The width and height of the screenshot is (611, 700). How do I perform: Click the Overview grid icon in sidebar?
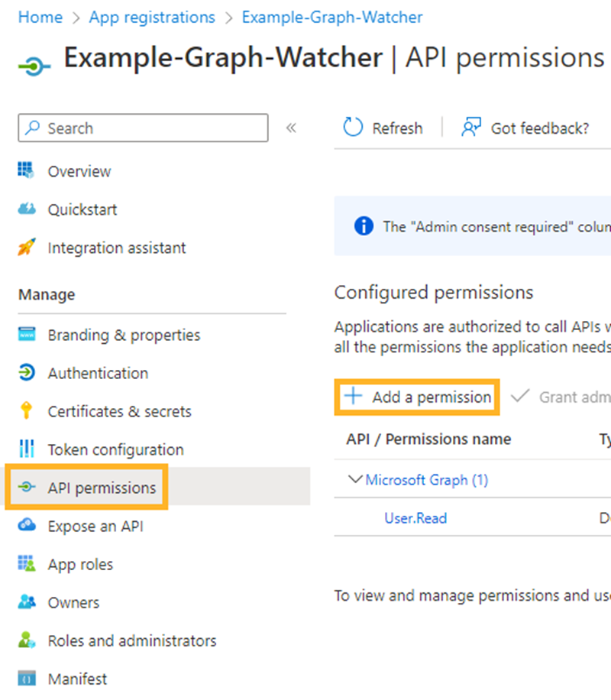[x=27, y=170]
